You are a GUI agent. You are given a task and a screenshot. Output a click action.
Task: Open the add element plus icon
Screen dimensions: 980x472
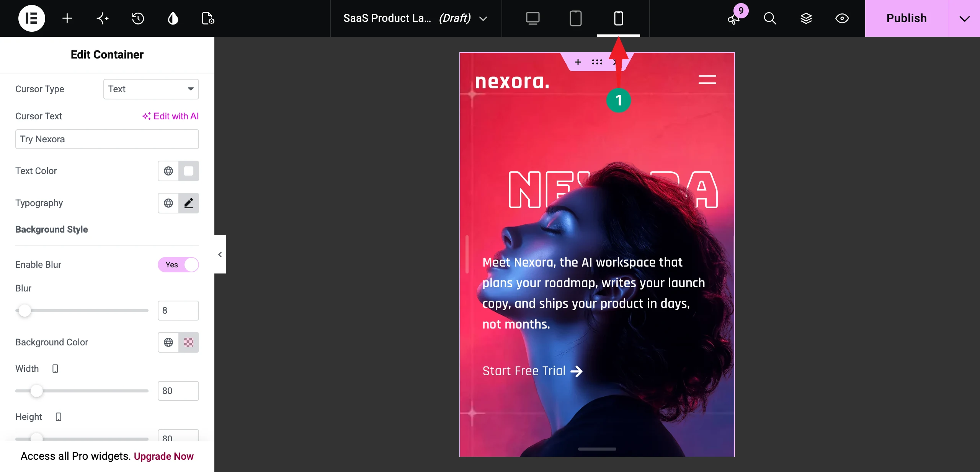pos(67,18)
